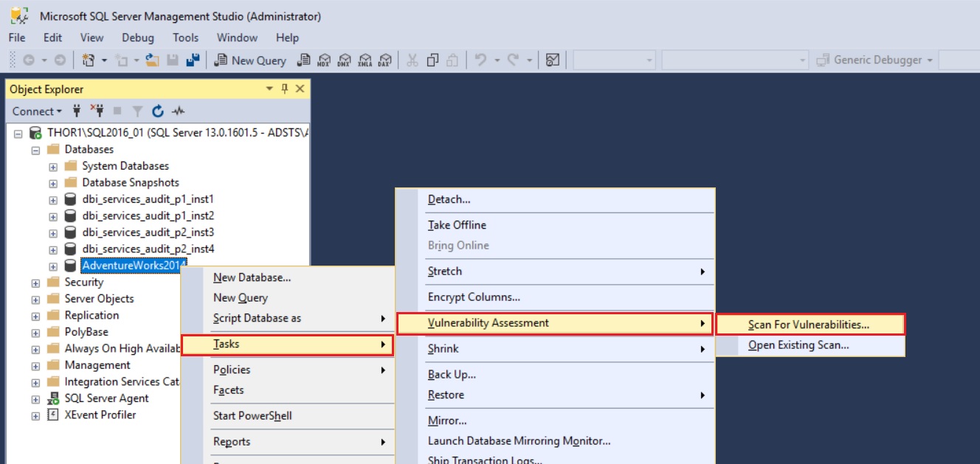The image size is (980, 464).
Task: Click the Cut scissors icon
Action: coord(413,60)
